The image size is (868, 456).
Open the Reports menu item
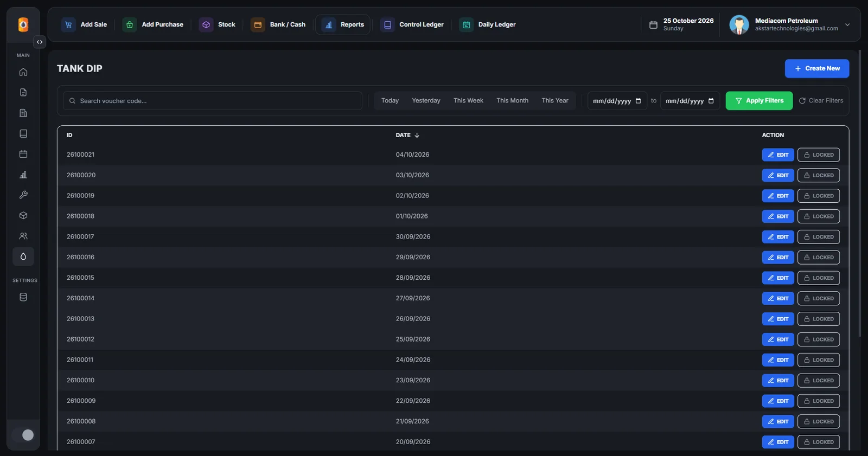click(343, 24)
